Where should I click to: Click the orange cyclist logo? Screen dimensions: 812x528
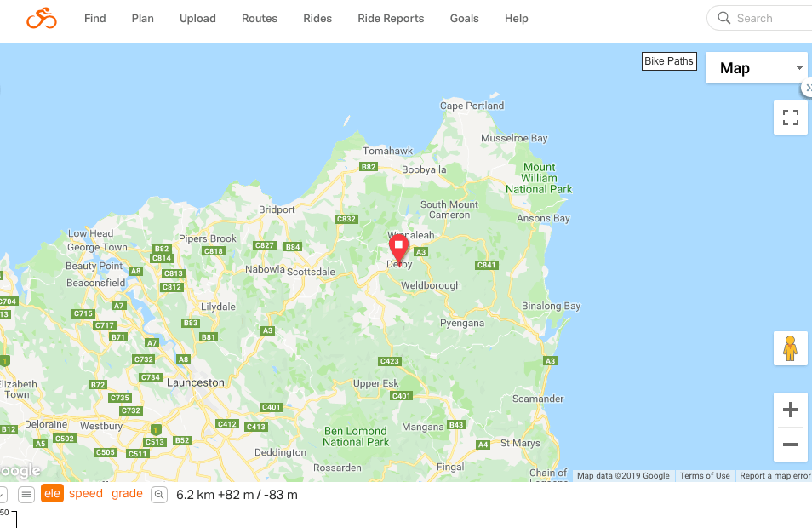[x=42, y=19]
